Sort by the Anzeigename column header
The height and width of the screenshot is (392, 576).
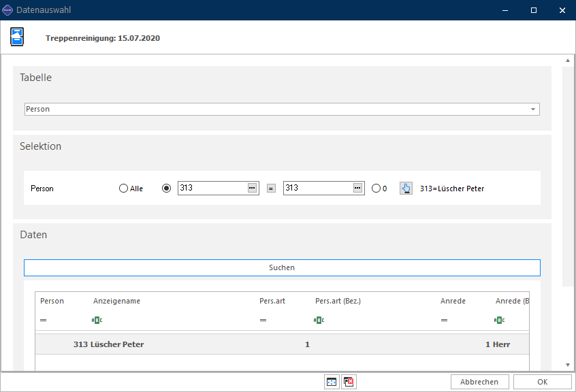click(117, 301)
